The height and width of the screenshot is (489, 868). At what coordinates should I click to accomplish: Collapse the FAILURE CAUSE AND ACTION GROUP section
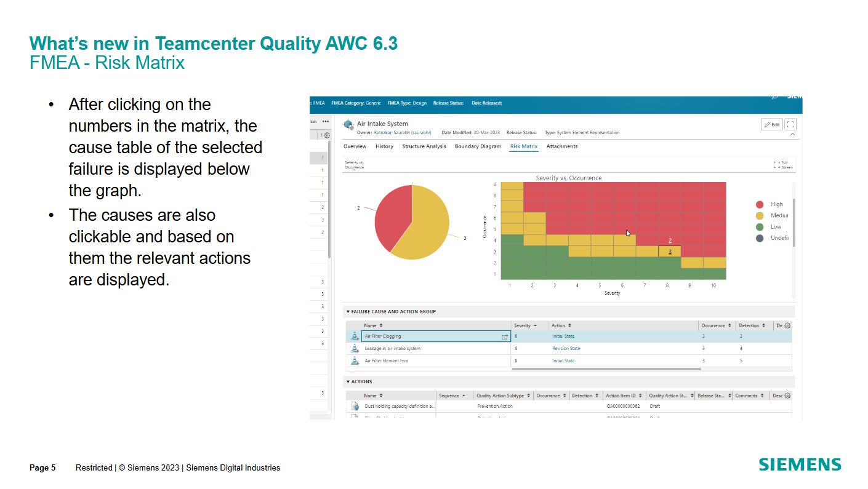[349, 312]
